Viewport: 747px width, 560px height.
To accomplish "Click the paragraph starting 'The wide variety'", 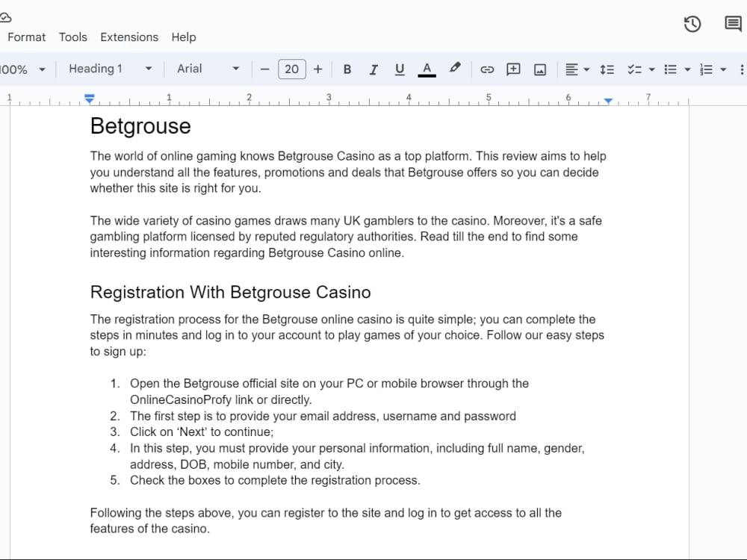I will click(346, 237).
